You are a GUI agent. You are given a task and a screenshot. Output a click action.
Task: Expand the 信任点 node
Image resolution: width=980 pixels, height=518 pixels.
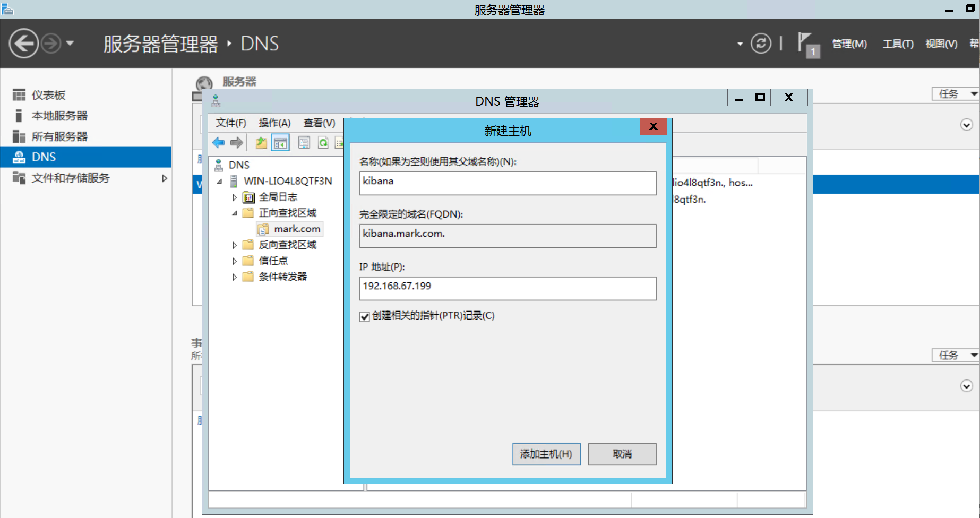tap(234, 261)
